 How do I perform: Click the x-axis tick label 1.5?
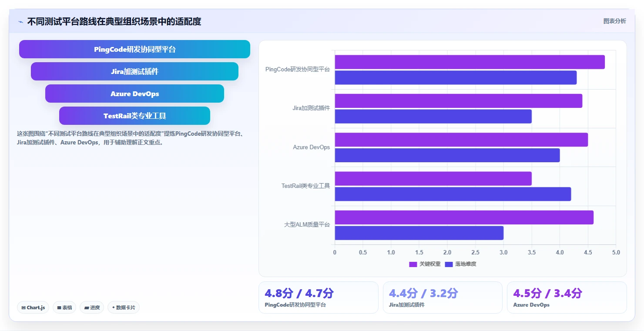(419, 252)
